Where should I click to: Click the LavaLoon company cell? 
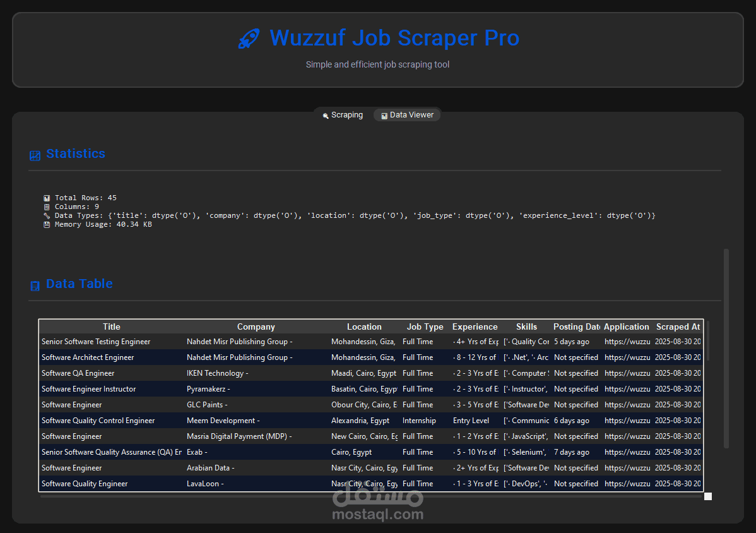(256, 484)
